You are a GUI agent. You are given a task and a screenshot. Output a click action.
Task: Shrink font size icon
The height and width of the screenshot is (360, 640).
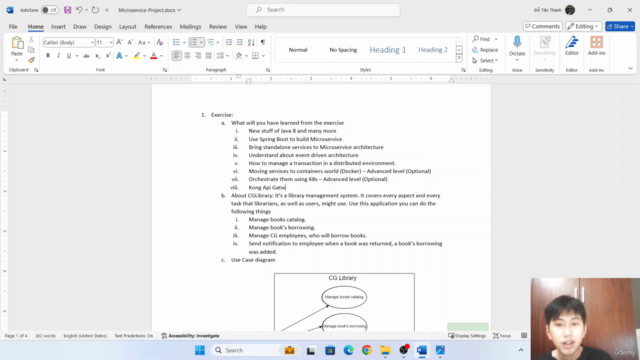130,42
